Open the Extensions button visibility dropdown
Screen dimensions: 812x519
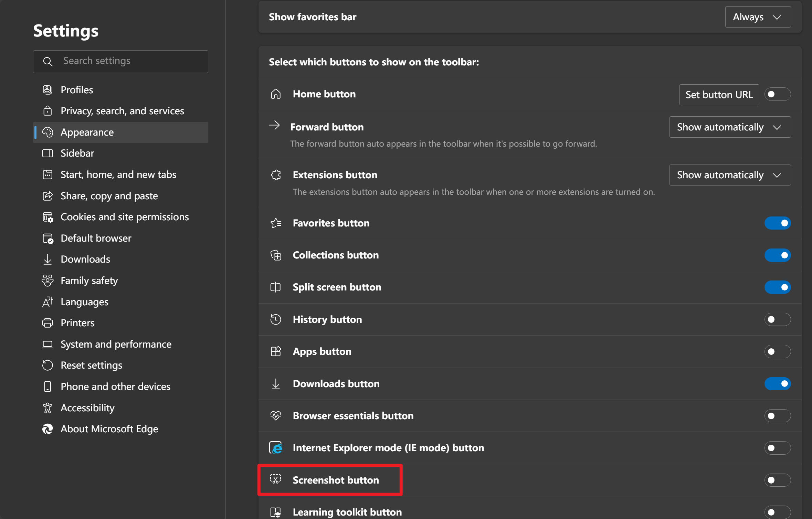coord(729,175)
